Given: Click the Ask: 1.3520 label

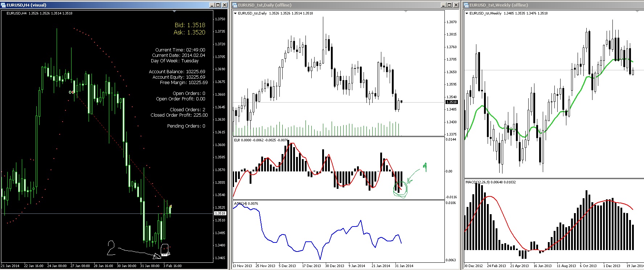Looking at the screenshot, I should click(x=189, y=32).
